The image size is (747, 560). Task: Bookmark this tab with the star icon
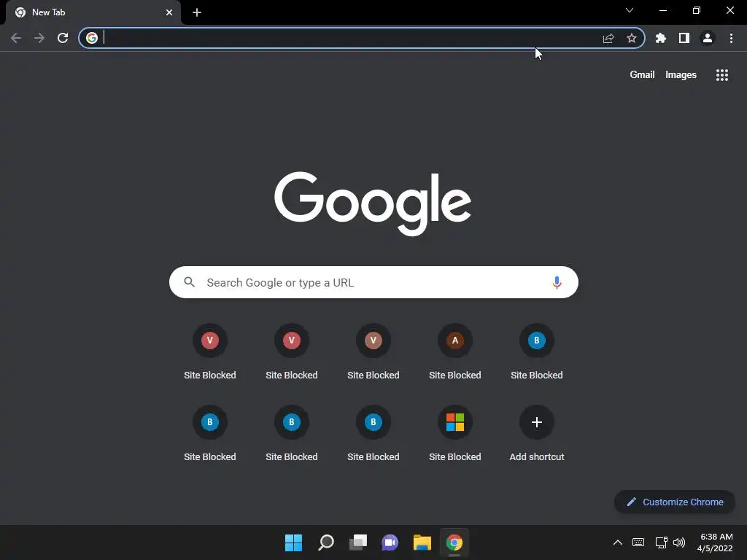[x=632, y=38]
